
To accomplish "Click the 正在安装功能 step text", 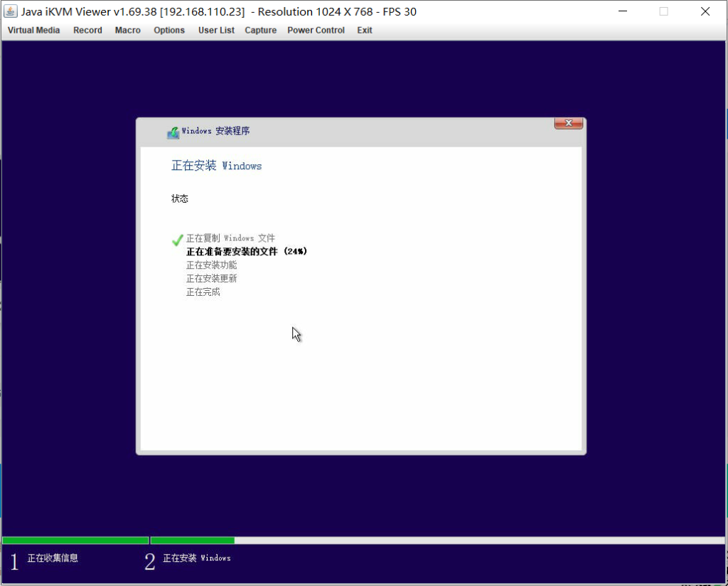I will [x=211, y=265].
